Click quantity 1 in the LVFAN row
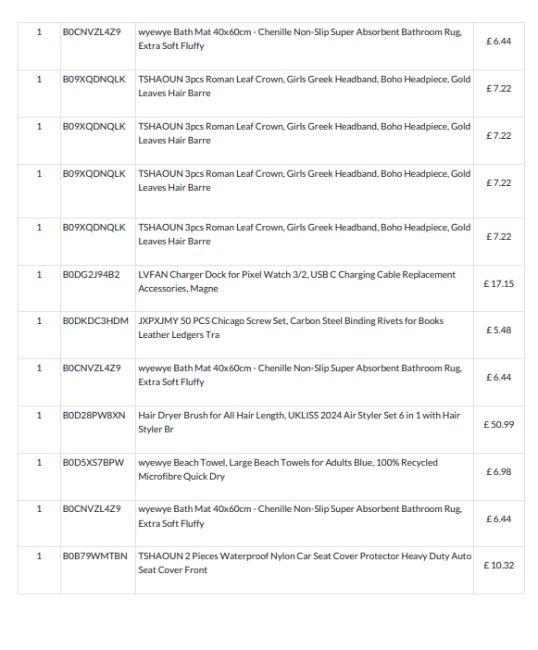538x650 pixels. tap(39, 274)
